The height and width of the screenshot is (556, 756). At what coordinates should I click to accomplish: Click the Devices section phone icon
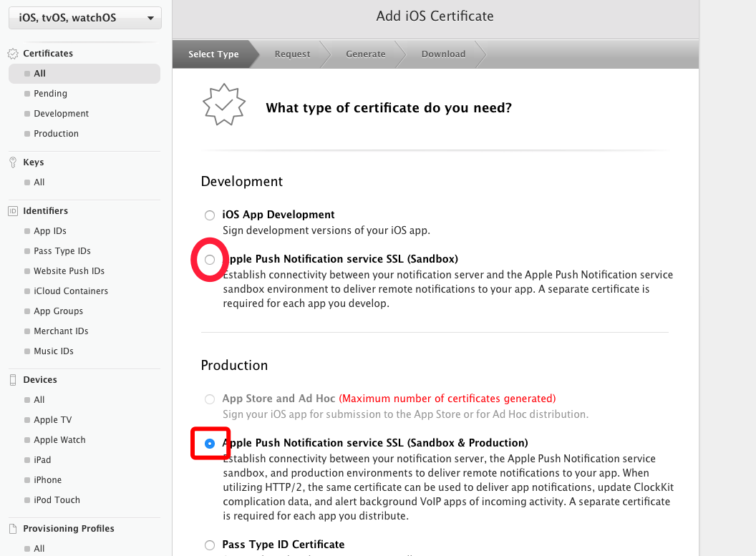[x=12, y=380]
